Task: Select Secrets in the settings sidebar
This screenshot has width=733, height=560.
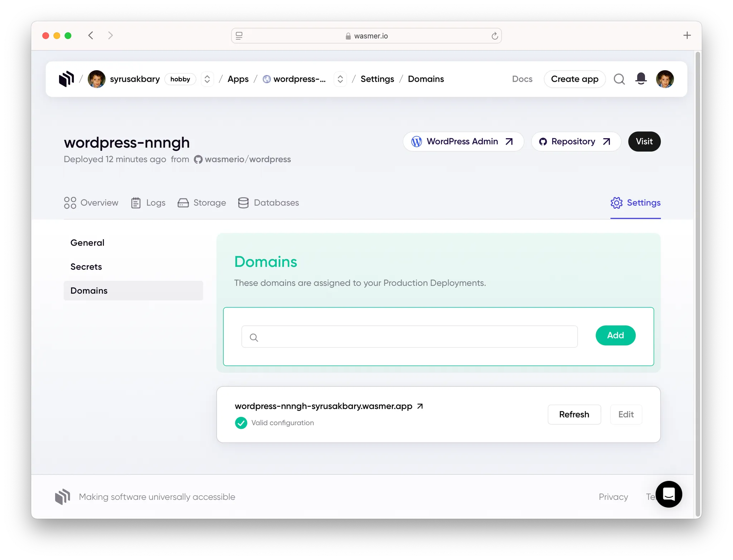Action: click(x=86, y=266)
